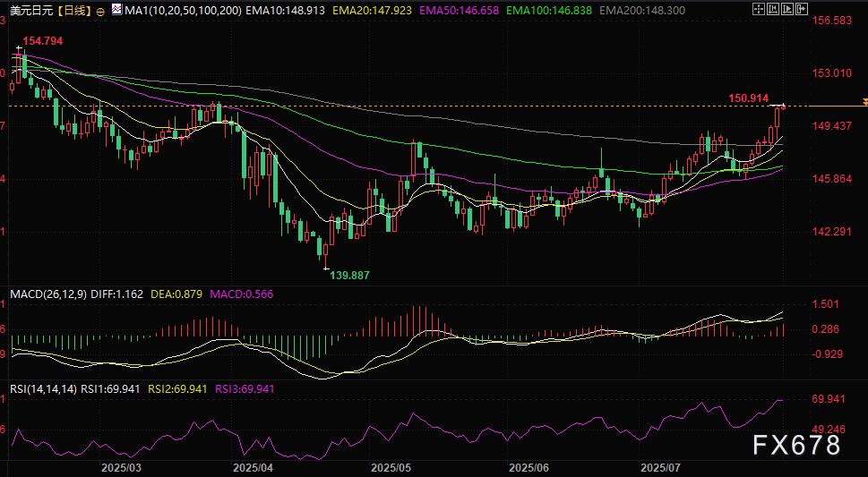Click the 2025/05 date on time axis

[x=390, y=468]
